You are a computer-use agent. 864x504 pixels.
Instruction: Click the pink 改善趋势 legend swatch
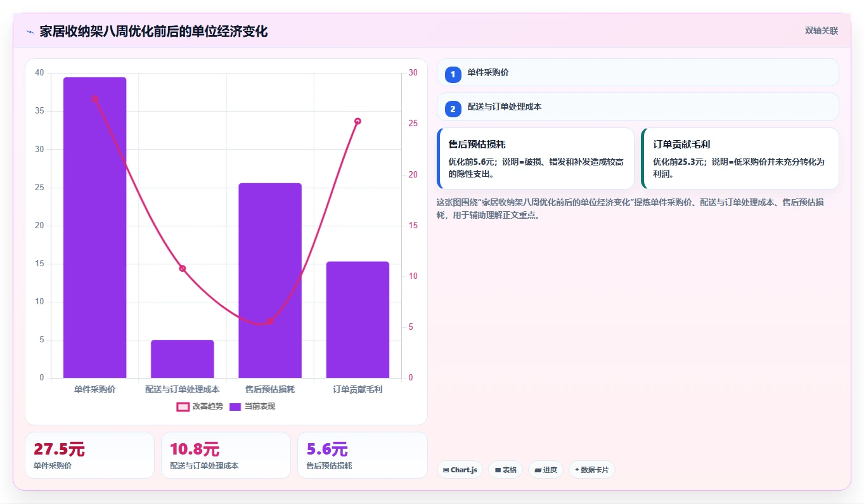(x=183, y=406)
